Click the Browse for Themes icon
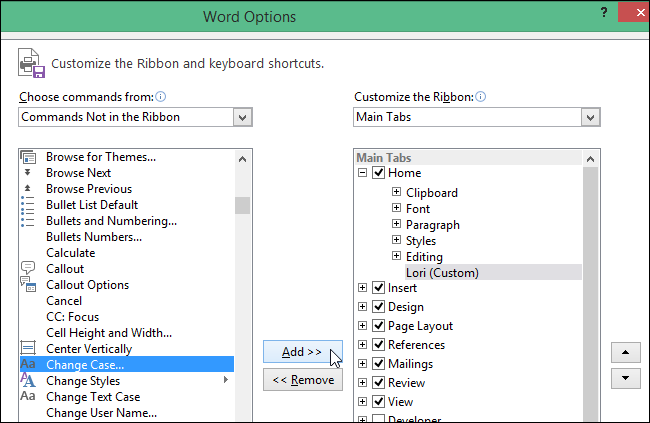The width and height of the screenshot is (650, 423). pos(28,157)
